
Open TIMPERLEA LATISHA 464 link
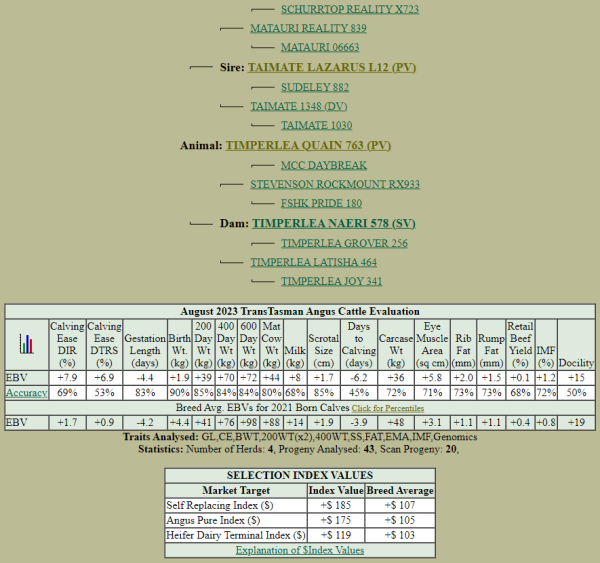(x=313, y=263)
